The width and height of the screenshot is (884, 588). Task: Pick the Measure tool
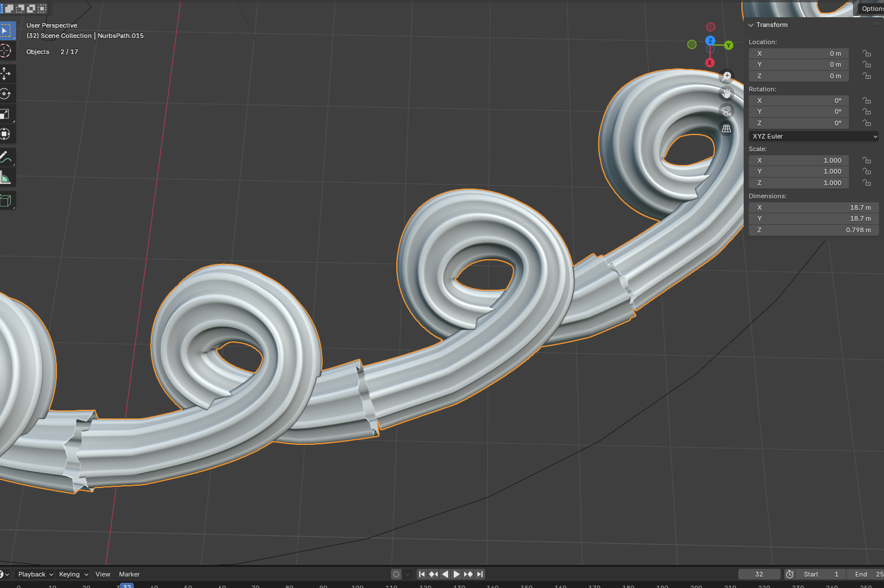click(x=5, y=178)
